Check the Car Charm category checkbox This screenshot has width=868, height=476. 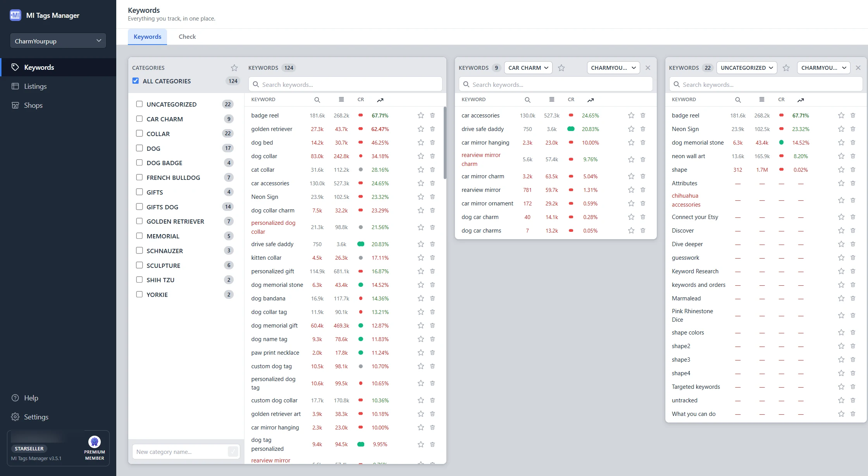coord(139,119)
